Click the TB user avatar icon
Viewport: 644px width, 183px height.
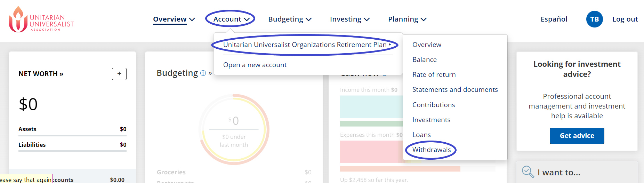tap(594, 19)
